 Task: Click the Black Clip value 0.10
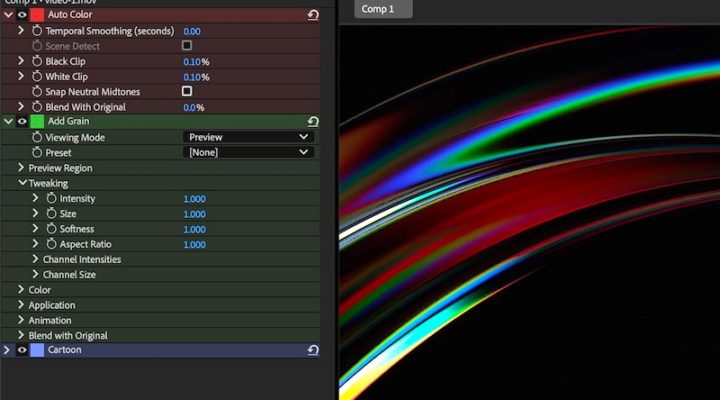[x=192, y=62]
